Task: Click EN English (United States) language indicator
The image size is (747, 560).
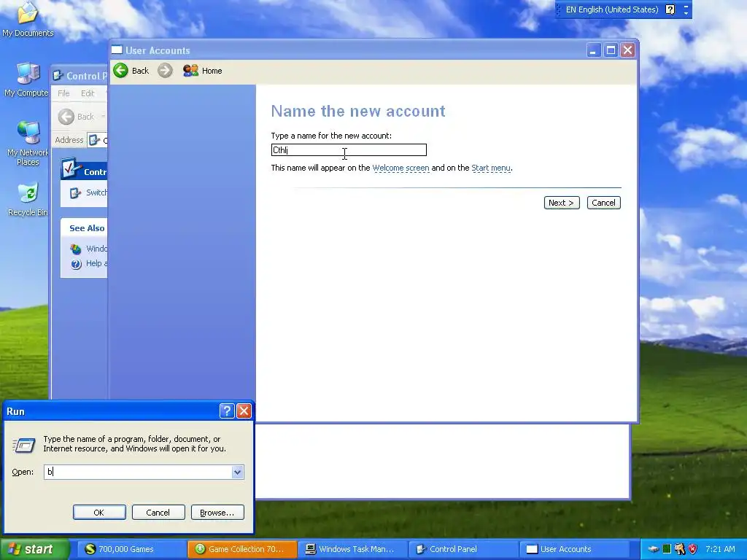Action: coord(612,9)
